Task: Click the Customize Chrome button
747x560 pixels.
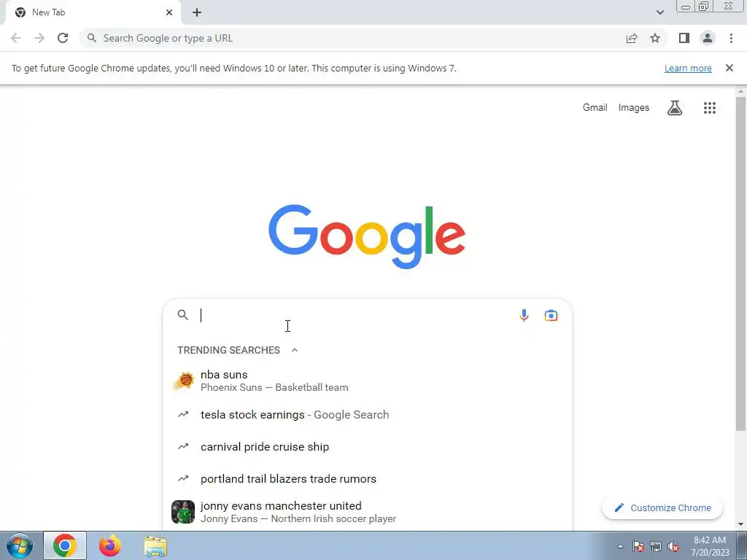Action: coord(662,507)
